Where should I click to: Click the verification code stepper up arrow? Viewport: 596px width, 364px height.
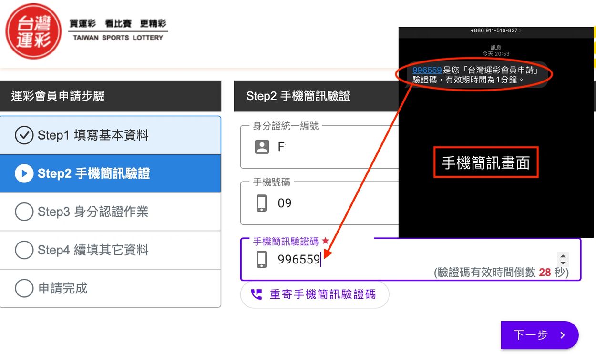click(563, 256)
